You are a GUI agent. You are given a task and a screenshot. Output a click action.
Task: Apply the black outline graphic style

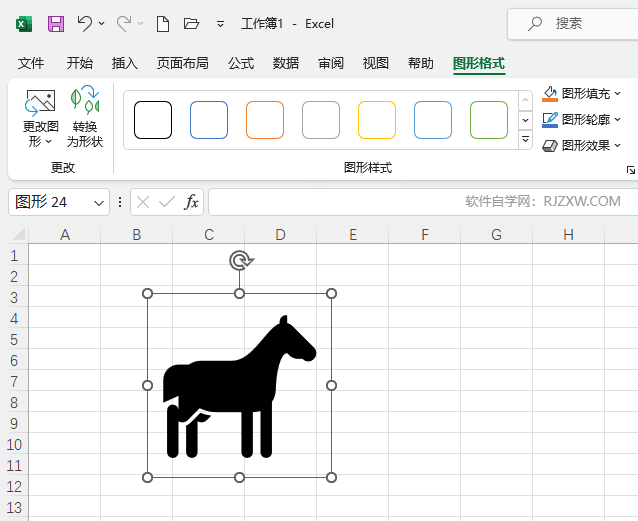point(153,120)
